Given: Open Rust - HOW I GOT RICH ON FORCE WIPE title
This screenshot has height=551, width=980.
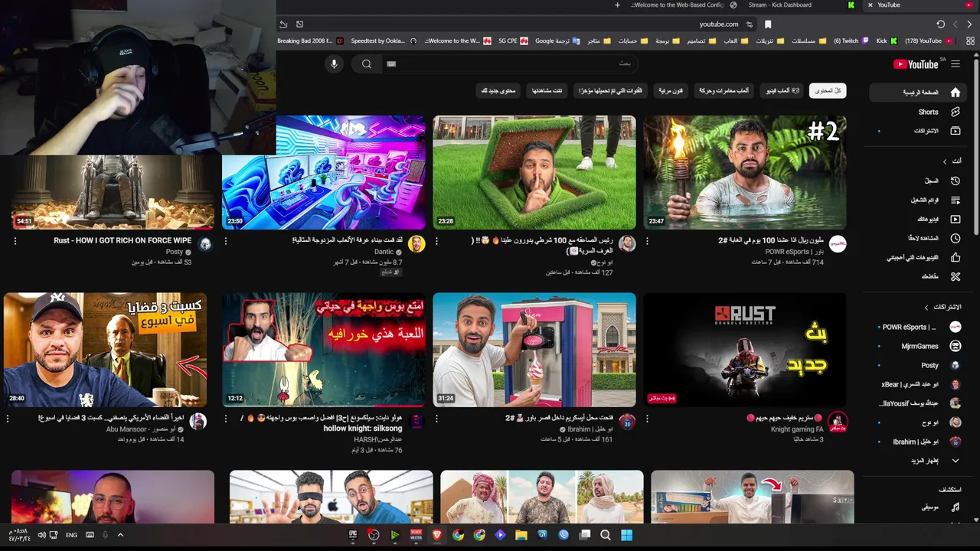Looking at the screenshot, I should tap(122, 240).
